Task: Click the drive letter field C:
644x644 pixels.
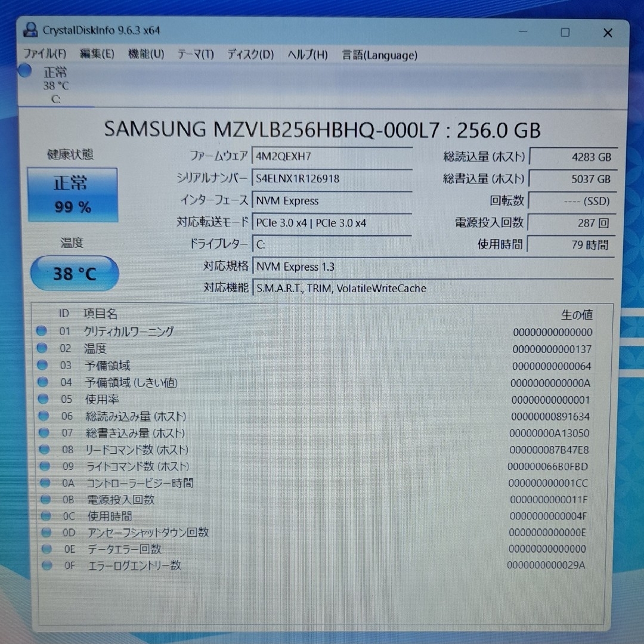Action: [x=332, y=245]
